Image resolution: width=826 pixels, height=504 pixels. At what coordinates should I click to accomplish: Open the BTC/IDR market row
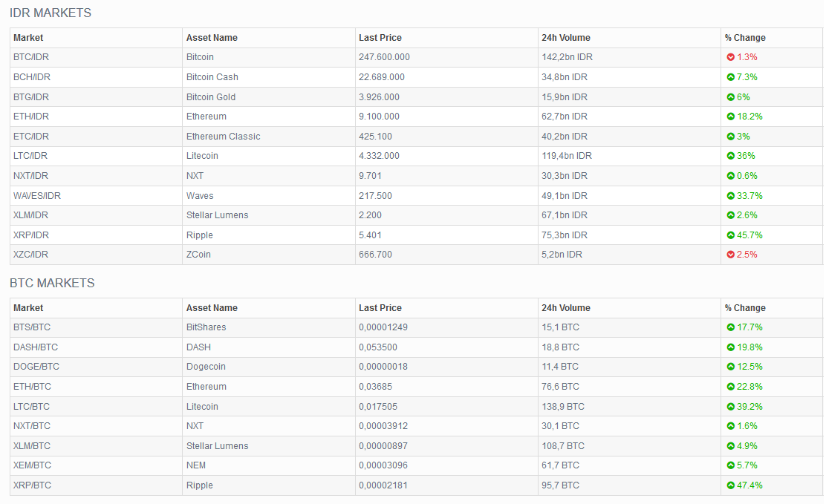(x=31, y=57)
